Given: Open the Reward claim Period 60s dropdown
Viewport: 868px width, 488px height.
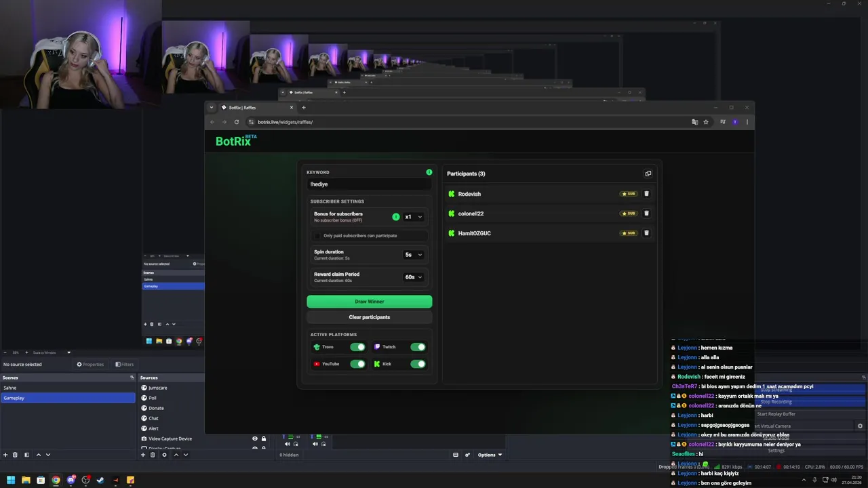Looking at the screenshot, I should tap(414, 277).
